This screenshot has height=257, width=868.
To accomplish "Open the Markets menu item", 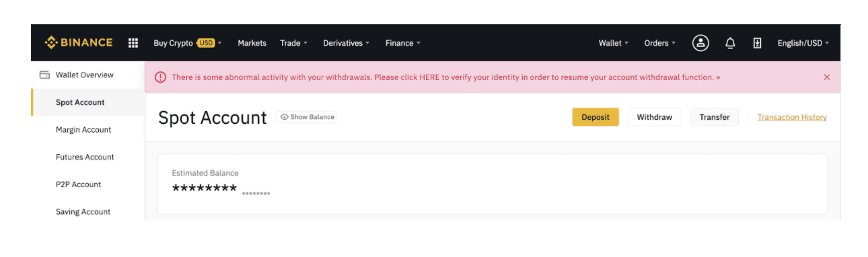I will point(252,43).
